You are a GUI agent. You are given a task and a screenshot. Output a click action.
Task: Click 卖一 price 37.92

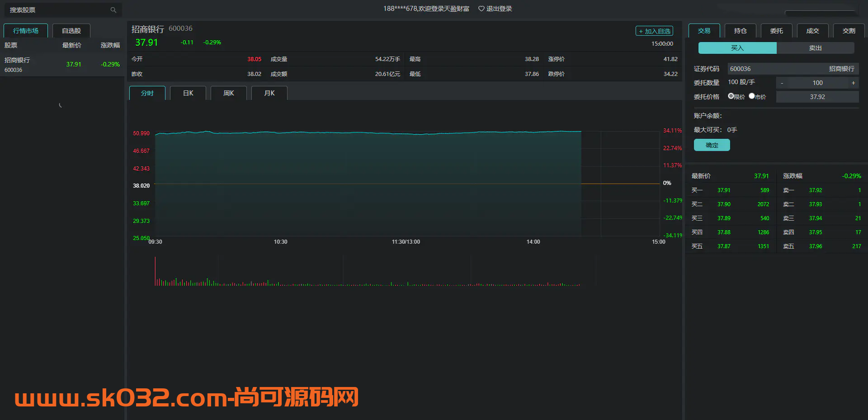[x=816, y=190]
